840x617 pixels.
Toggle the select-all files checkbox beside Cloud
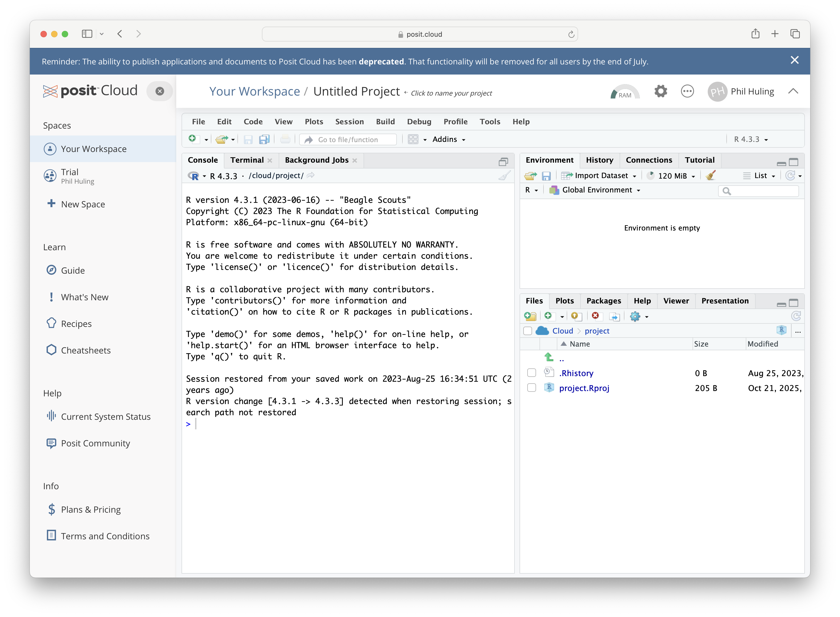[527, 331]
